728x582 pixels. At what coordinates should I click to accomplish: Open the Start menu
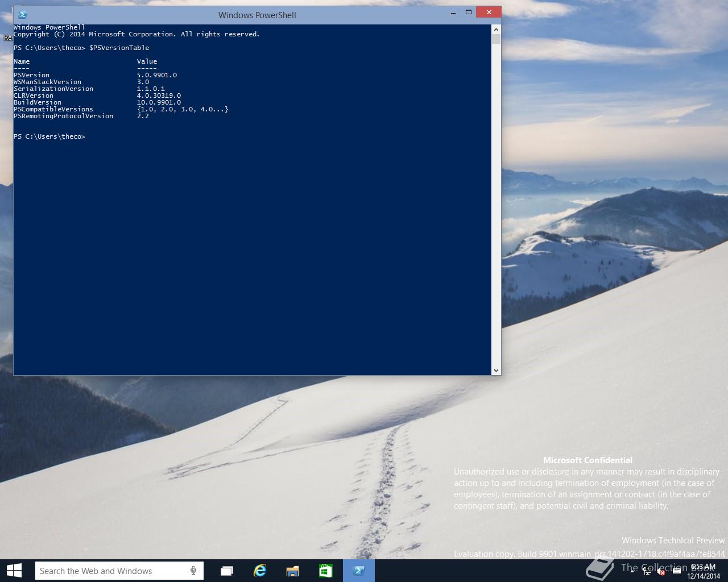coord(14,571)
